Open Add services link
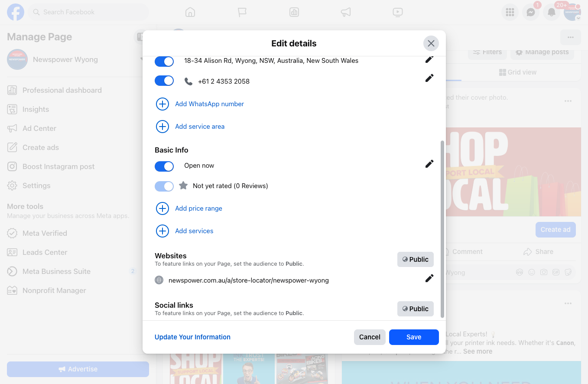This screenshot has width=588, height=384. click(194, 231)
